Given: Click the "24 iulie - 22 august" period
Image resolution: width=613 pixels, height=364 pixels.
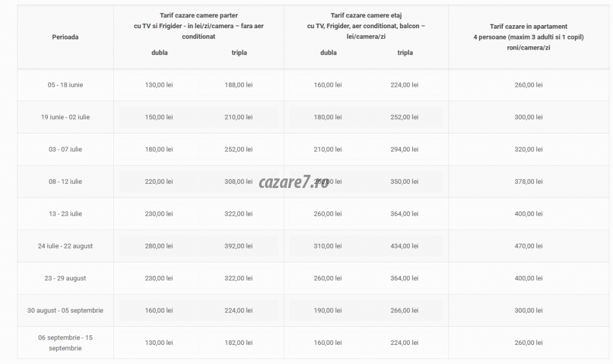Looking at the screenshot, I should [65, 246].
